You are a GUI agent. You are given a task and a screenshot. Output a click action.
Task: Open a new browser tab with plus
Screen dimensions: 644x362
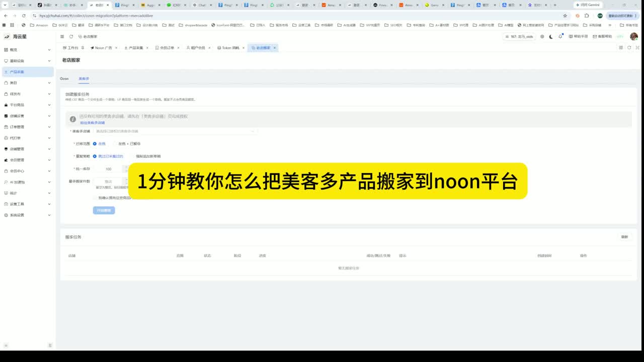point(555,5)
